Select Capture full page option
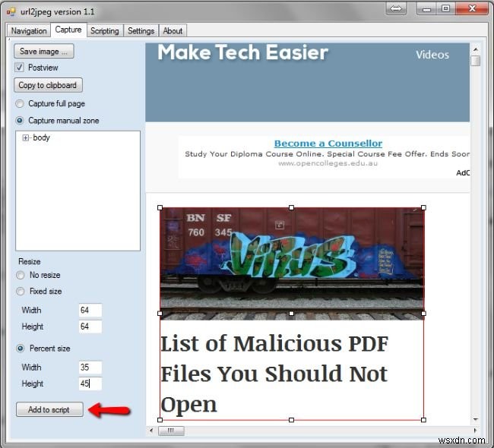This screenshot has width=494, height=448. pos(20,103)
